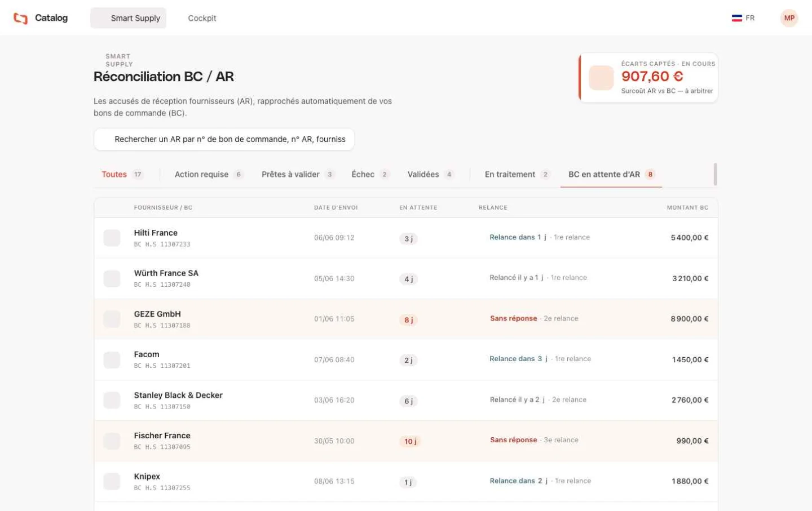Click "Relancé il y a 2 j" text
Screen dimensions: 812x511
click(x=517, y=399)
